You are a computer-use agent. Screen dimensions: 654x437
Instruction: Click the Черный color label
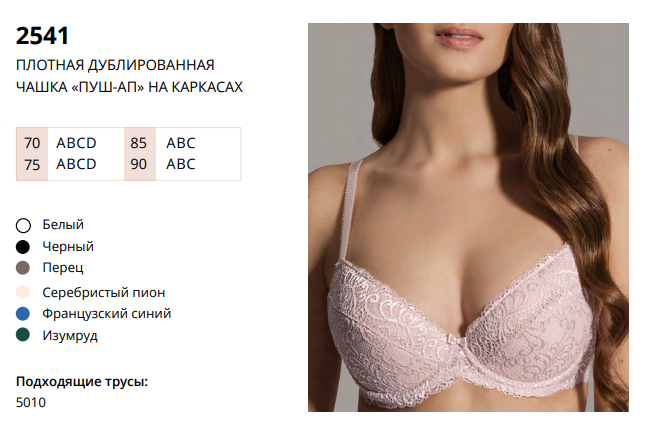pos(68,246)
